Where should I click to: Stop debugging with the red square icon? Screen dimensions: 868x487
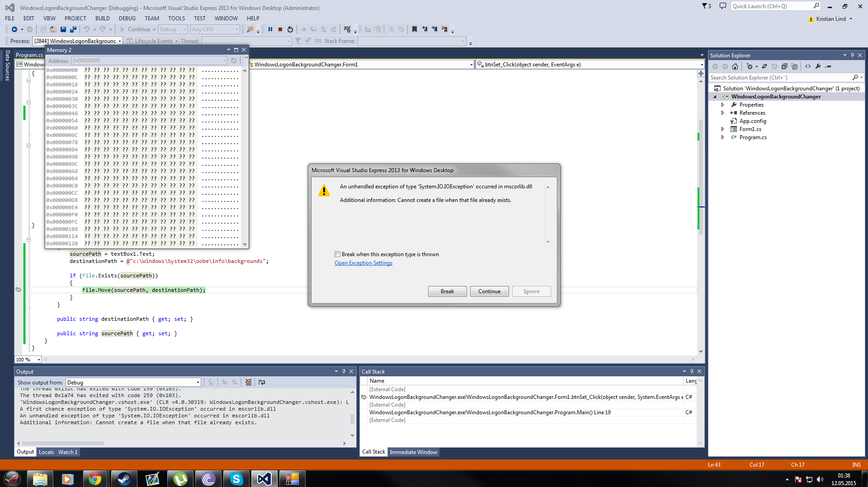click(280, 29)
